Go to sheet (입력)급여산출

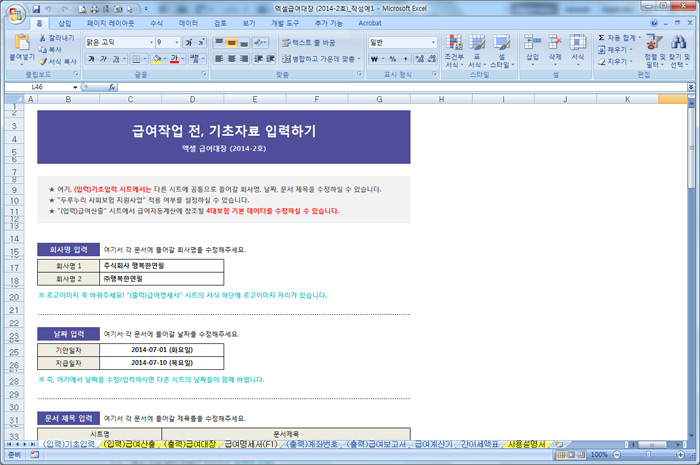pos(129,444)
